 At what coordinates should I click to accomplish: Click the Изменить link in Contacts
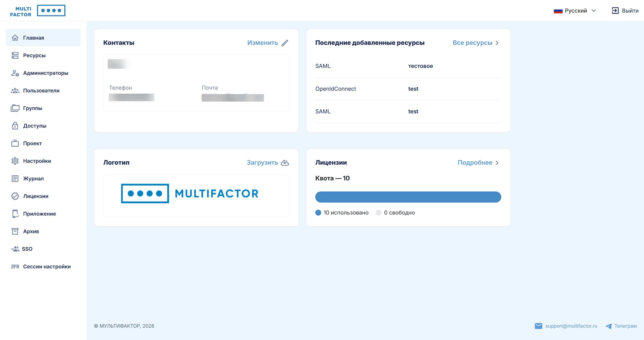(262, 43)
